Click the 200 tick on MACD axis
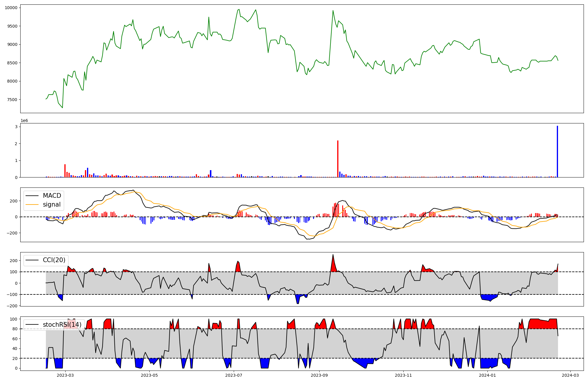The image size is (588, 382). (13, 201)
